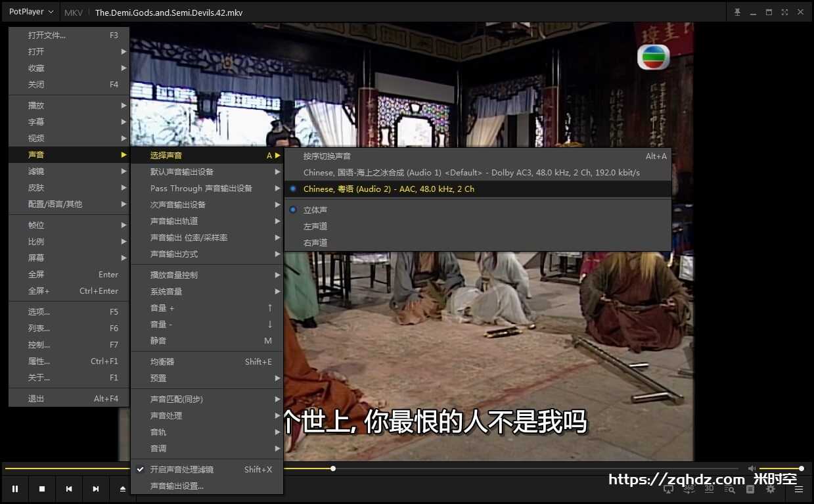The height and width of the screenshot is (504, 814).
Task: Click 音量 - volume down item
Action: coord(207,324)
